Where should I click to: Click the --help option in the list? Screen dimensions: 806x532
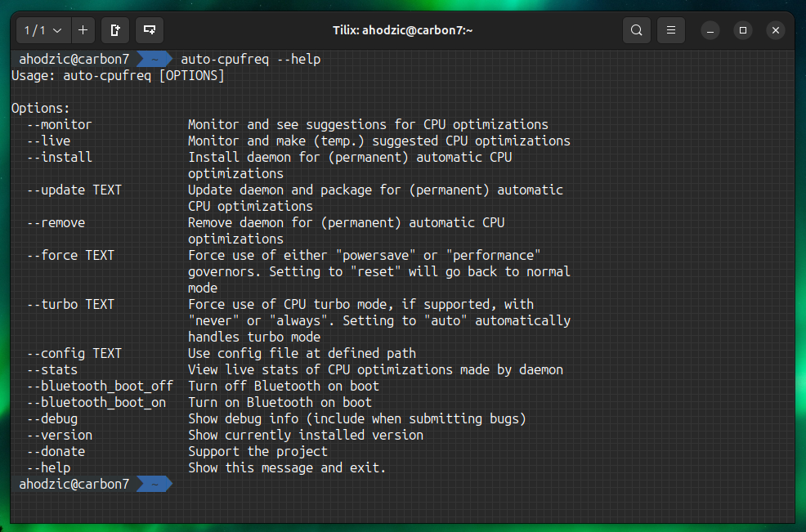[49, 468]
